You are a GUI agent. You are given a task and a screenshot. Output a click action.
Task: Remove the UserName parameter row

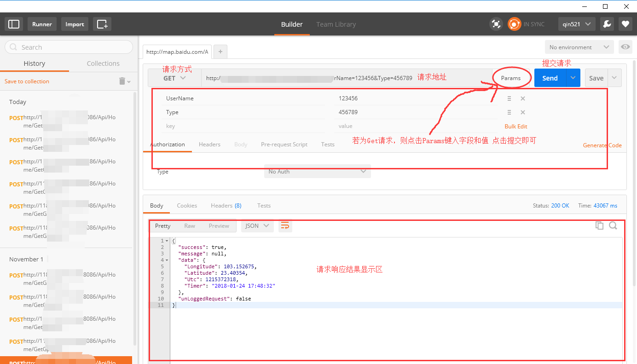coord(523,98)
